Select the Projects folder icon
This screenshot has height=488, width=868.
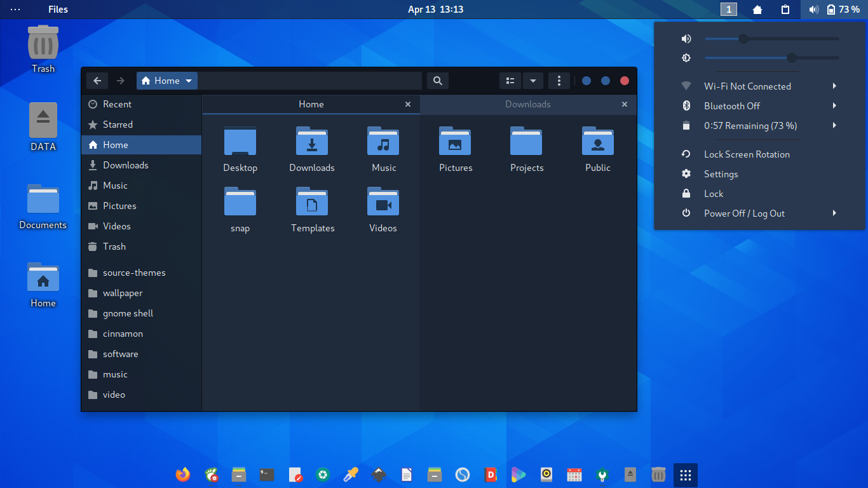pos(526,141)
